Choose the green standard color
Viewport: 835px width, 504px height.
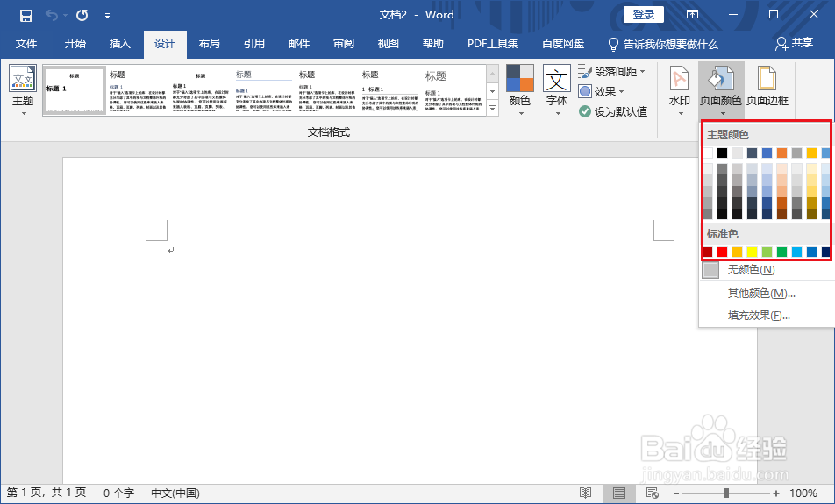pyautogui.click(x=781, y=252)
